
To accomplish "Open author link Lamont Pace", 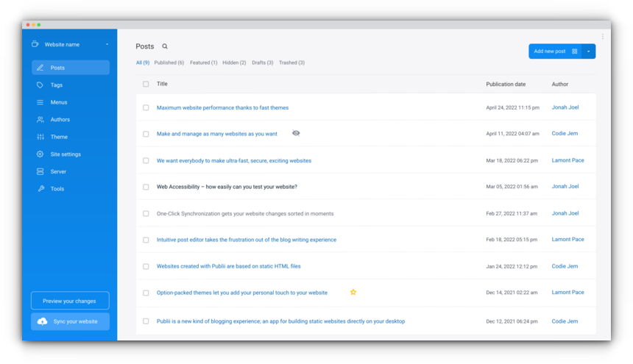I will pyautogui.click(x=567, y=160).
